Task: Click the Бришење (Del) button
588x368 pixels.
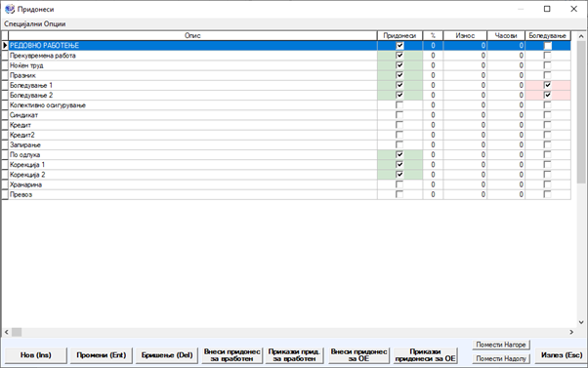Action: click(x=167, y=355)
